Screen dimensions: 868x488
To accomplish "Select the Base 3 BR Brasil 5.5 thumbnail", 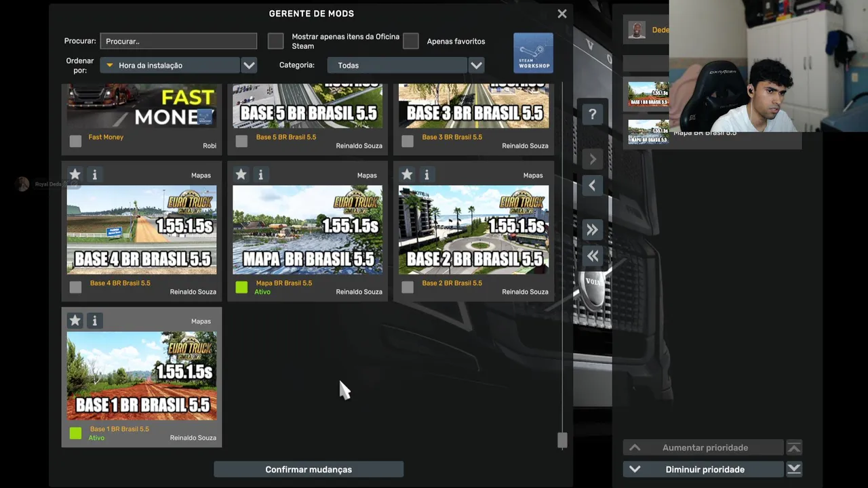I will 473,106.
